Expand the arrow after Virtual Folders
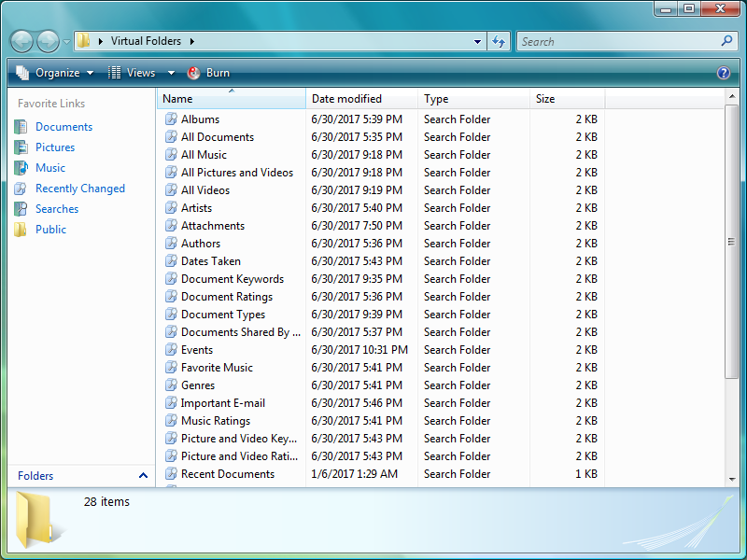The image size is (747, 560). coord(192,41)
